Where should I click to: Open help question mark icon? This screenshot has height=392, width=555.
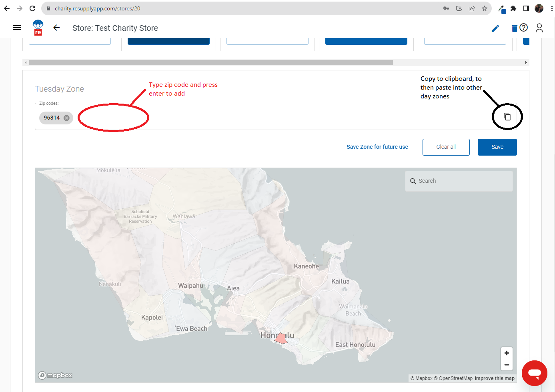pos(523,28)
